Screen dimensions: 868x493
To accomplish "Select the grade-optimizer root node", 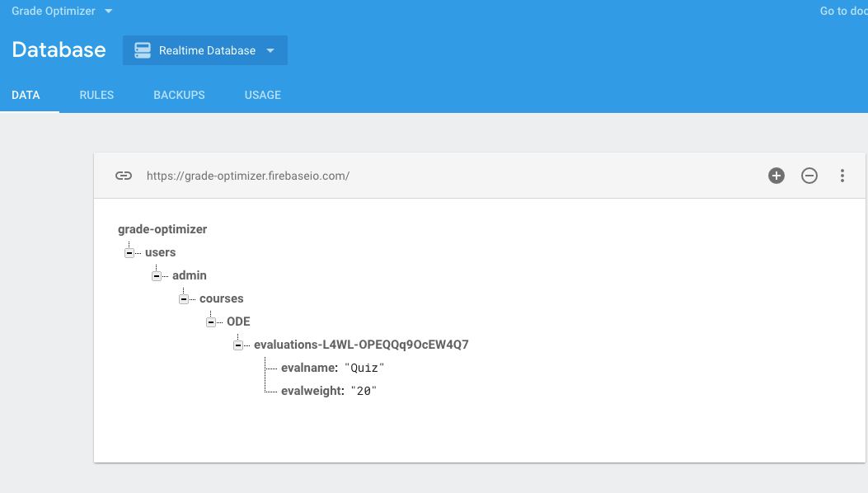I will click(x=162, y=229).
